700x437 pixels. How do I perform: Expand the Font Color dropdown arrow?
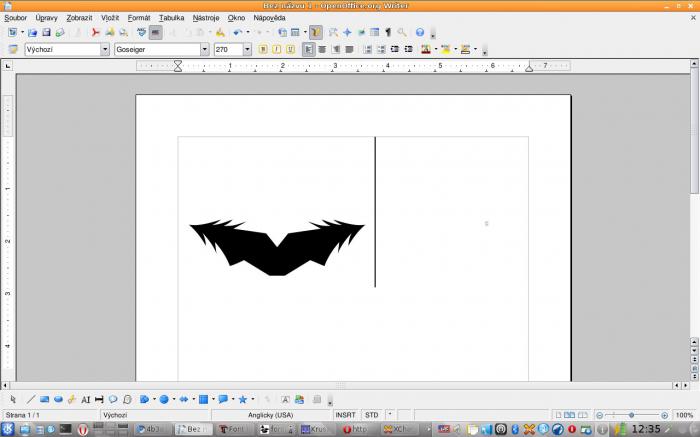pyautogui.click(x=436, y=50)
